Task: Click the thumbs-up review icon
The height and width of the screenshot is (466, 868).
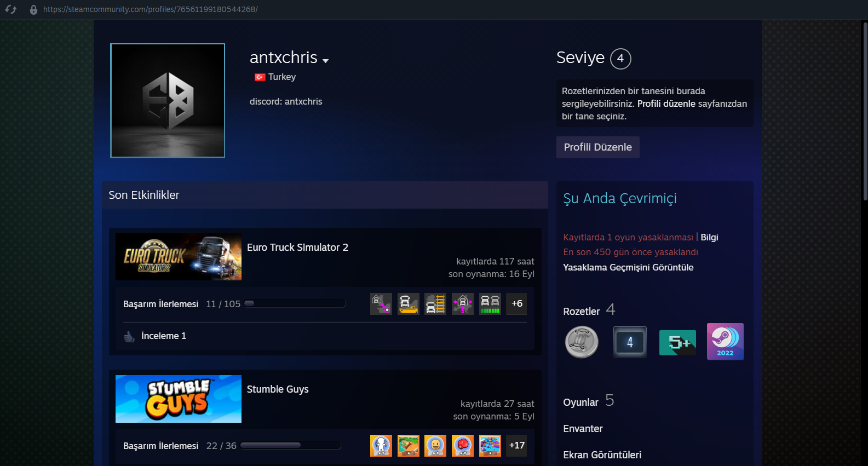Action: click(129, 336)
